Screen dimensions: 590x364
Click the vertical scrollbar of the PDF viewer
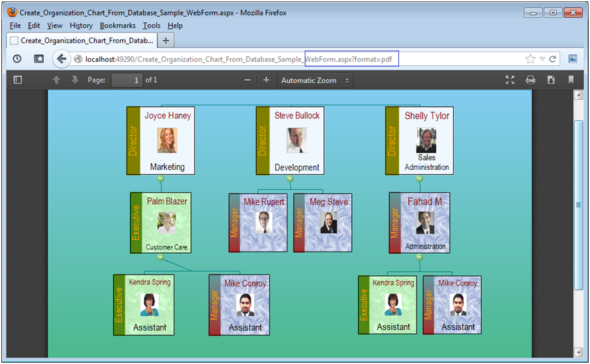578,205
